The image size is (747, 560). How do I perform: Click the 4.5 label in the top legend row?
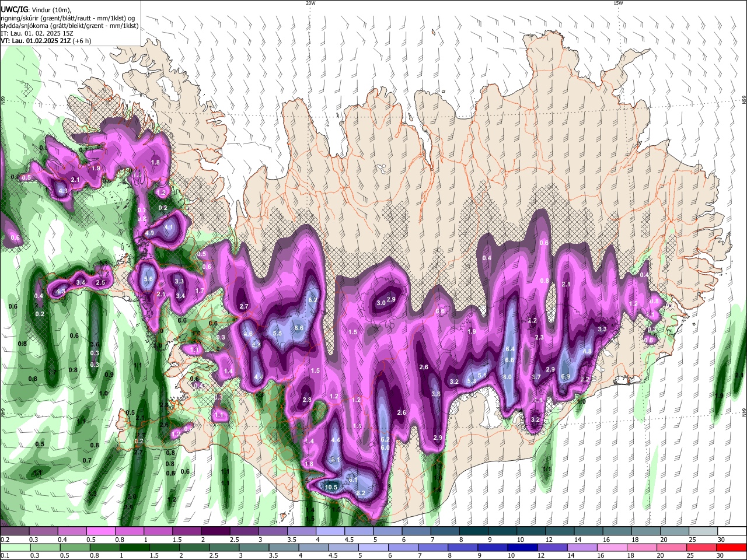349,540
